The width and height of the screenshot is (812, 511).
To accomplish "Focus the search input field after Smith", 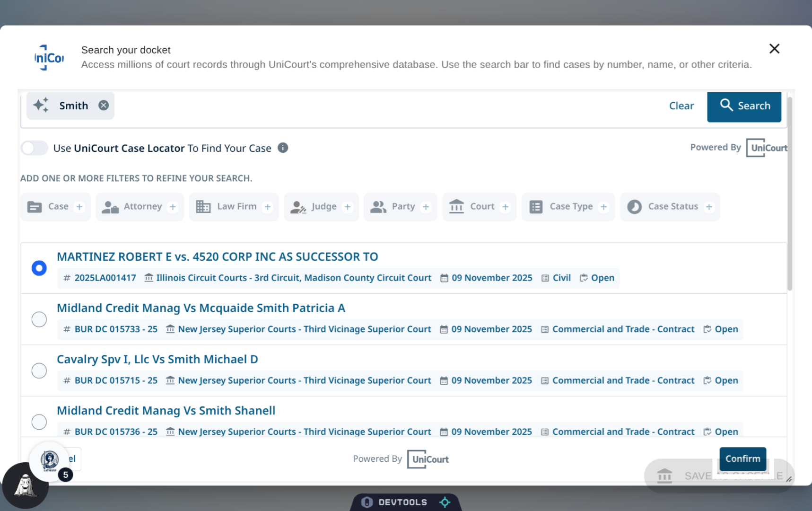I will [x=388, y=106].
